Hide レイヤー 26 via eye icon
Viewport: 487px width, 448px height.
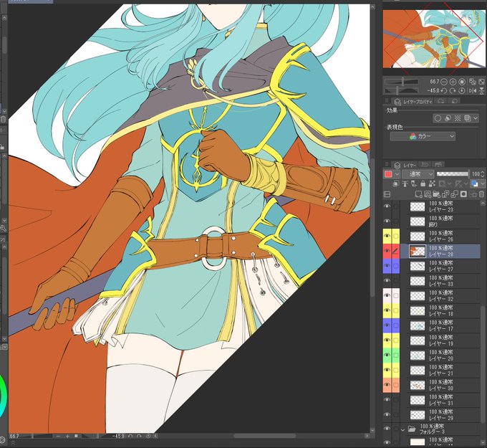pyautogui.click(x=387, y=237)
